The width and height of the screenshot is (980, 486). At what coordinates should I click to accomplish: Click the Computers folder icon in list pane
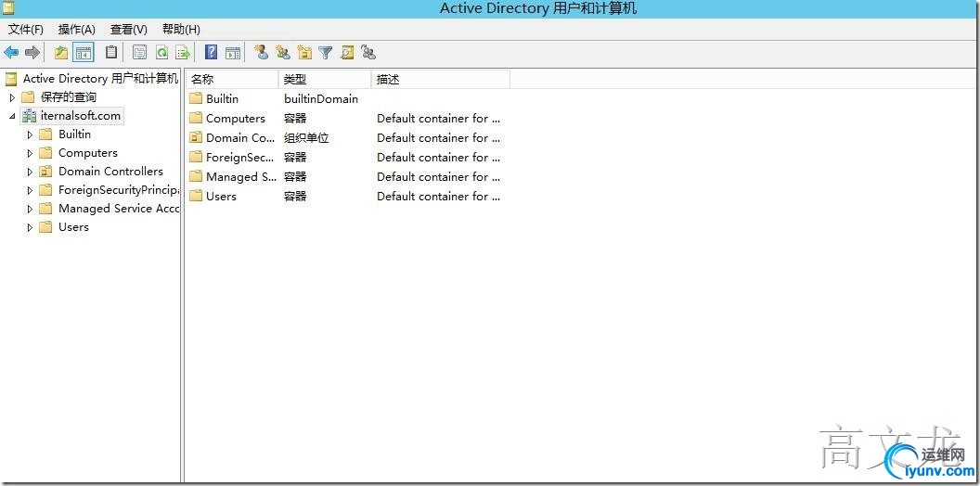[x=196, y=118]
